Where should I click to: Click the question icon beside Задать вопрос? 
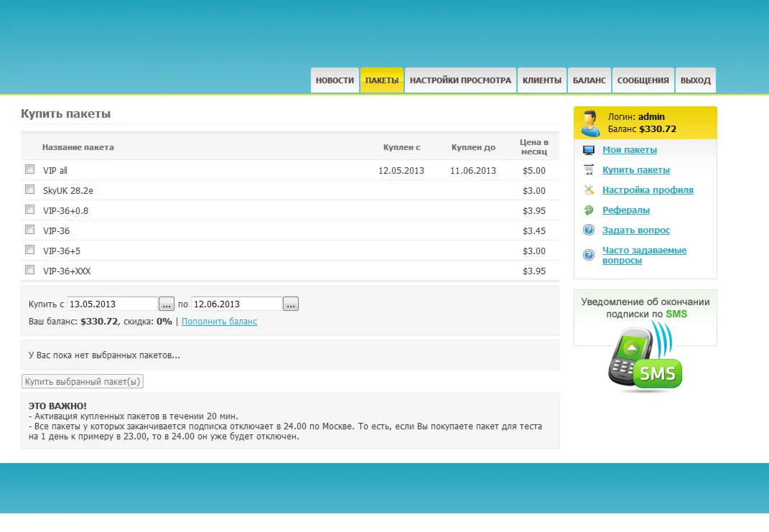coord(589,230)
